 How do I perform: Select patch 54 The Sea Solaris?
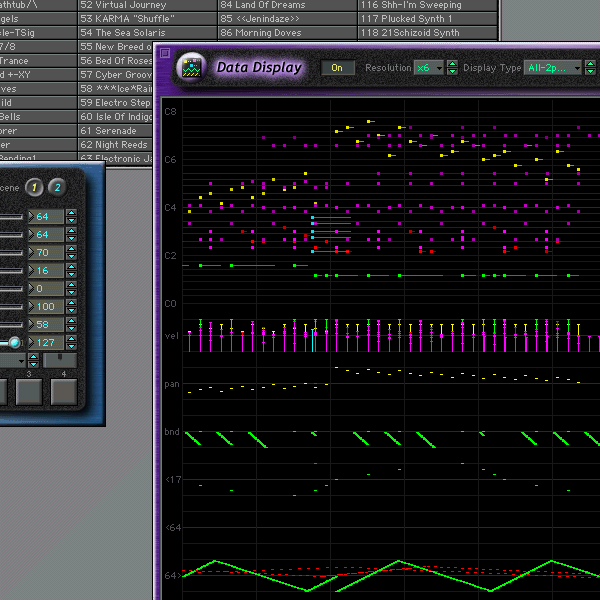point(147,33)
